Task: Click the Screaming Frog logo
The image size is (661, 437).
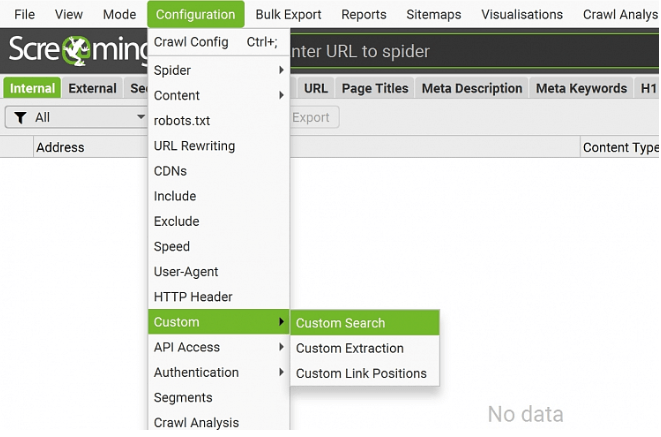Action: click(75, 52)
